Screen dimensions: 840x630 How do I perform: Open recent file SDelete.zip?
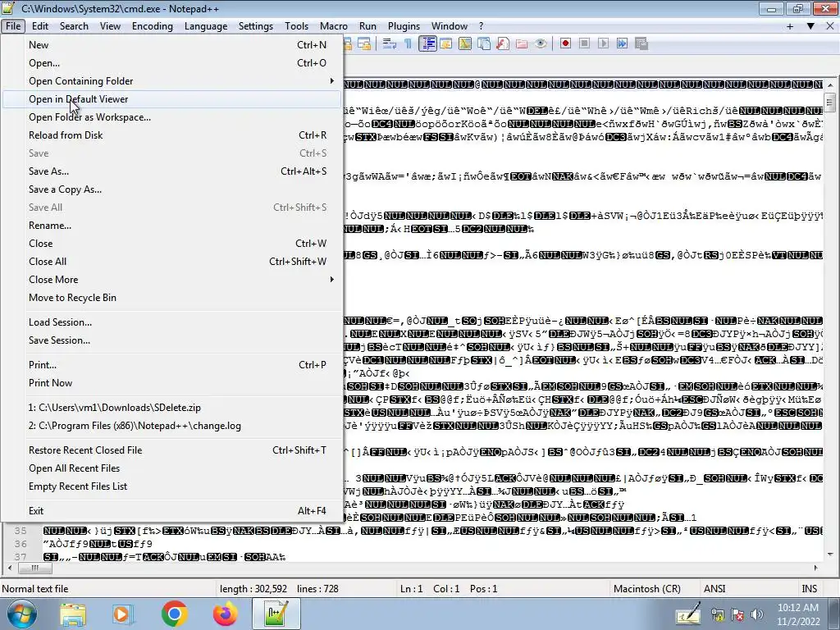pyautogui.click(x=171, y=408)
